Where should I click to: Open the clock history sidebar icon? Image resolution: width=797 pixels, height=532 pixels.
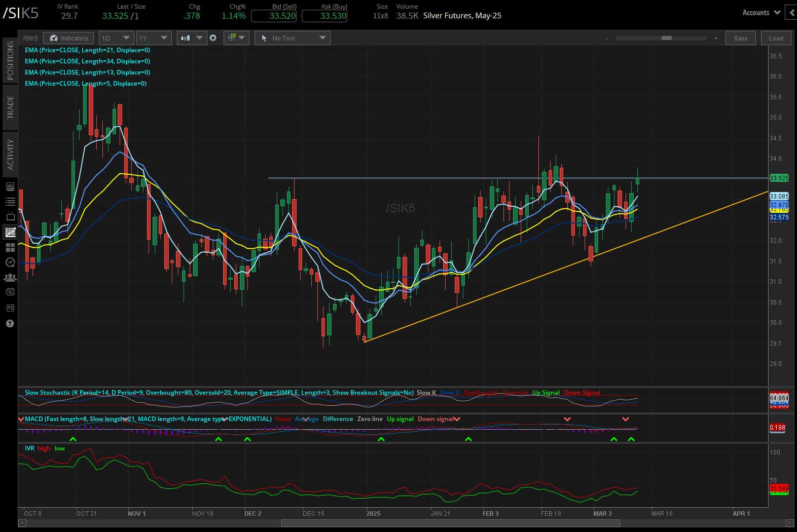click(x=10, y=262)
